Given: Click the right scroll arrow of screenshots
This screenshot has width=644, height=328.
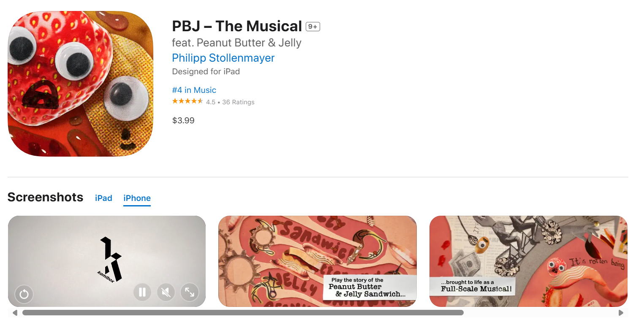Looking at the screenshot, I should tap(621, 313).
